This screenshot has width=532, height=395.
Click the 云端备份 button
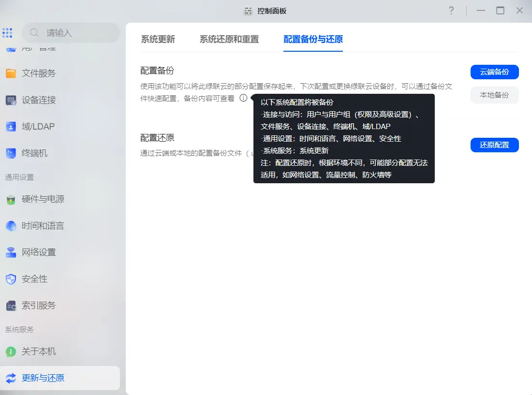tap(494, 72)
